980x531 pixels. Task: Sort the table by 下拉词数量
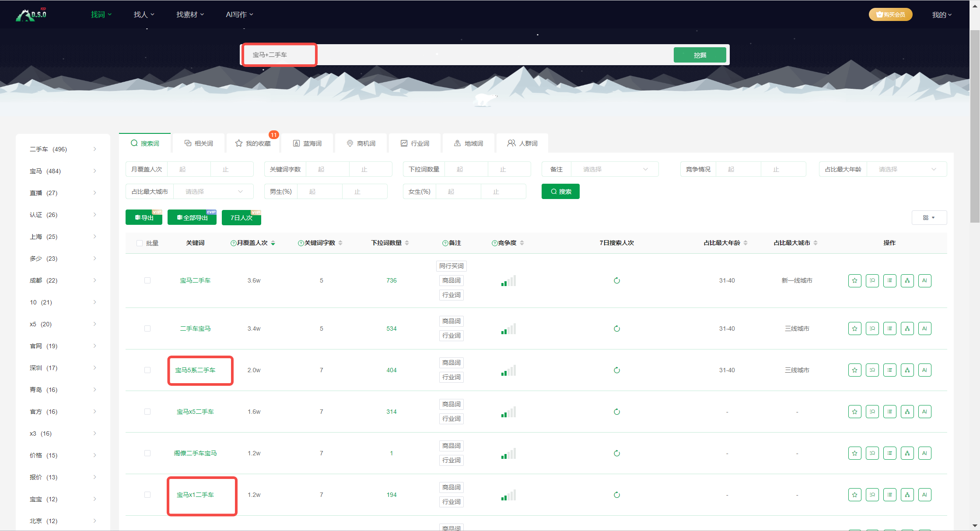coord(407,243)
